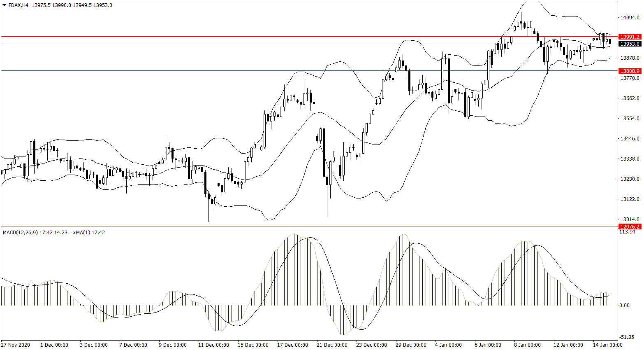644x350 pixels.
Task: Click the 14 Jan 00:00 time axis label
Action: click(x=607, y=345)
